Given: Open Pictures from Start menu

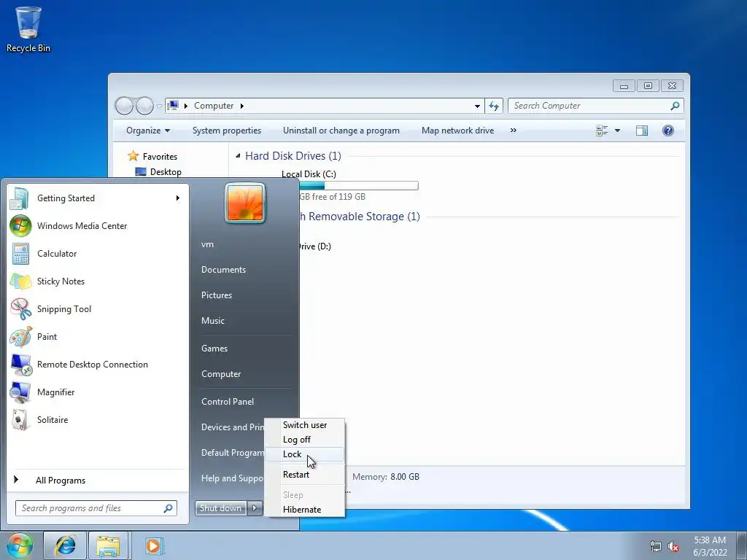Looking at the screenshot, I should coord(216,295).
